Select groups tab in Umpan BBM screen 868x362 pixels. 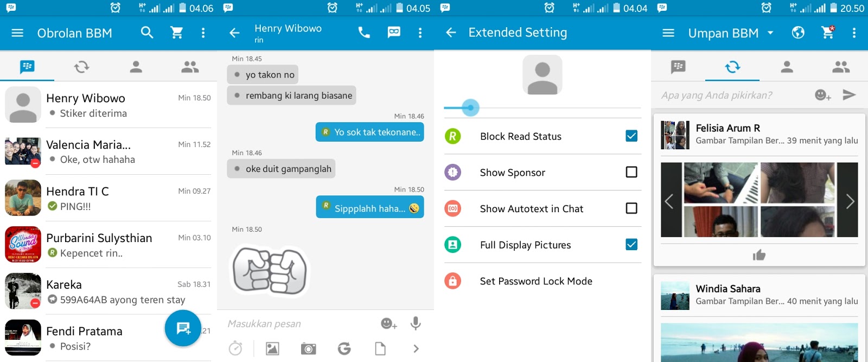coord(841,67)
